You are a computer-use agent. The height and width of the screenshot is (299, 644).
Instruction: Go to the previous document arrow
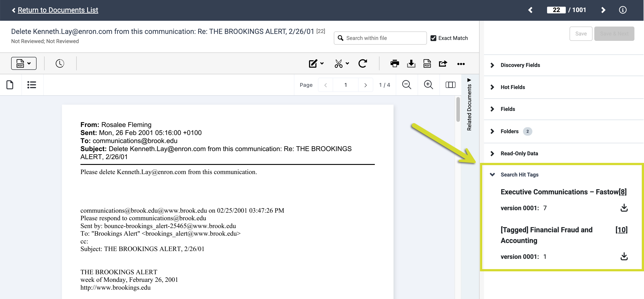click(x=530, y=10)
